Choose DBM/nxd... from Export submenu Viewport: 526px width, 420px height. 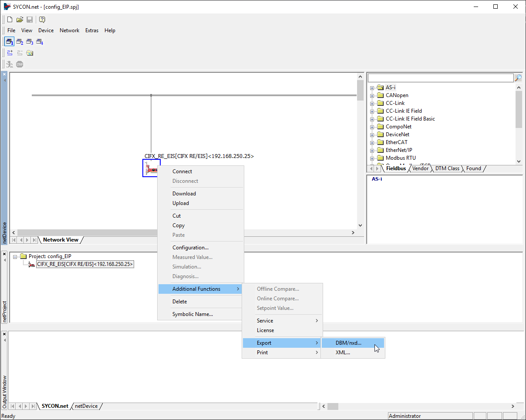point(348,343)
